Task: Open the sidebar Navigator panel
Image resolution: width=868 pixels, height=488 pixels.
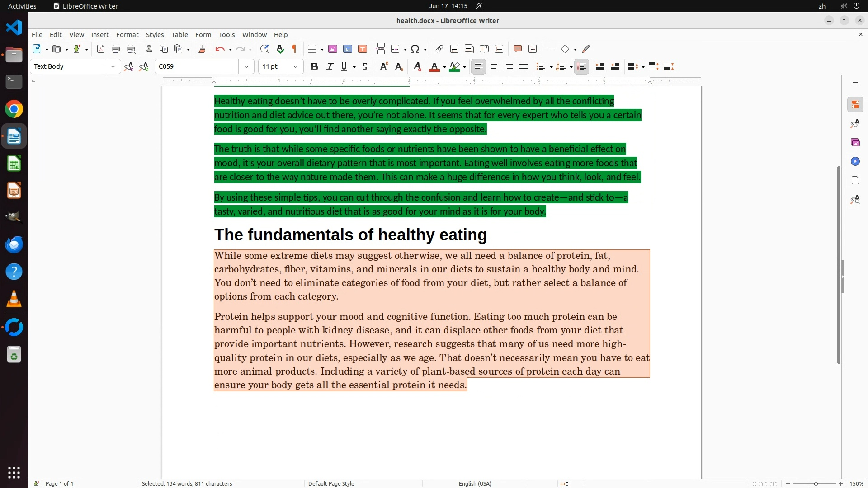Action: coord(855,162)
